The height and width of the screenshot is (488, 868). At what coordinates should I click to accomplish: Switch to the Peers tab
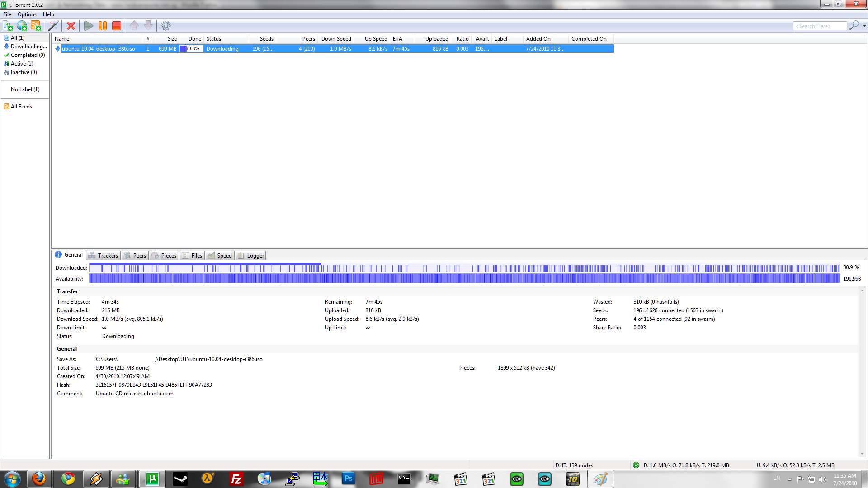[x=135, y=256]
